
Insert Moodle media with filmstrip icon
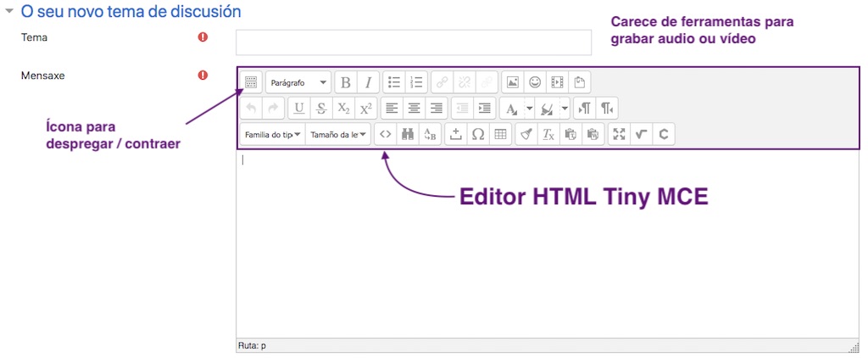[x=558, y=82]
